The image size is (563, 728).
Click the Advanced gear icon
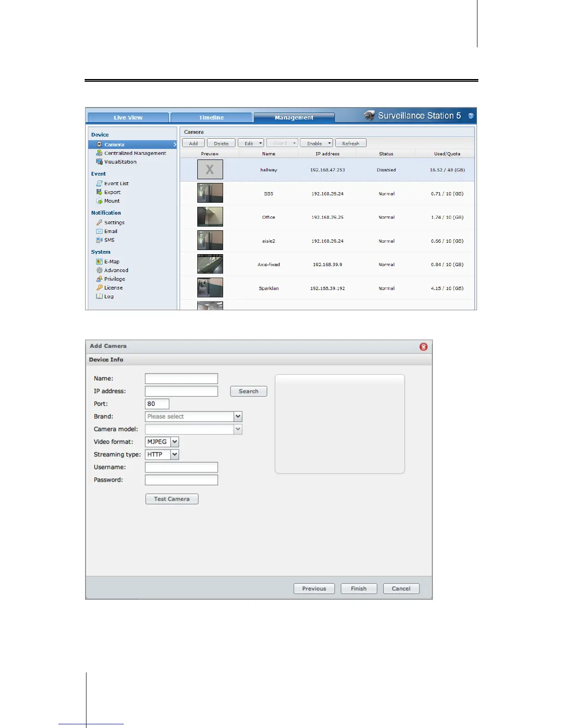point(99,270)
